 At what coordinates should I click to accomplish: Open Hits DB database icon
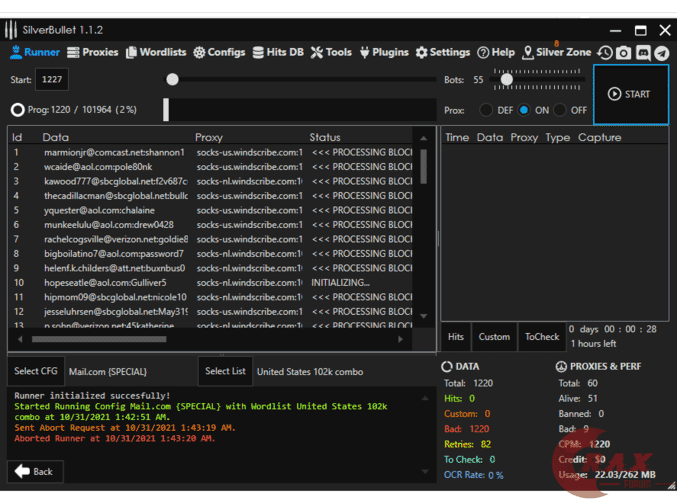[x=259, y=52]
